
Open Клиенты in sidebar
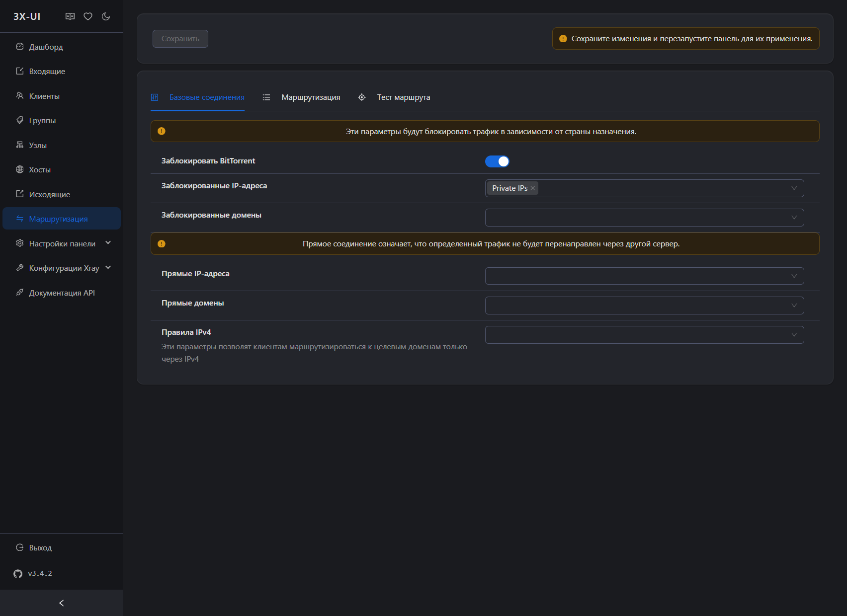(x=62, y=96)
